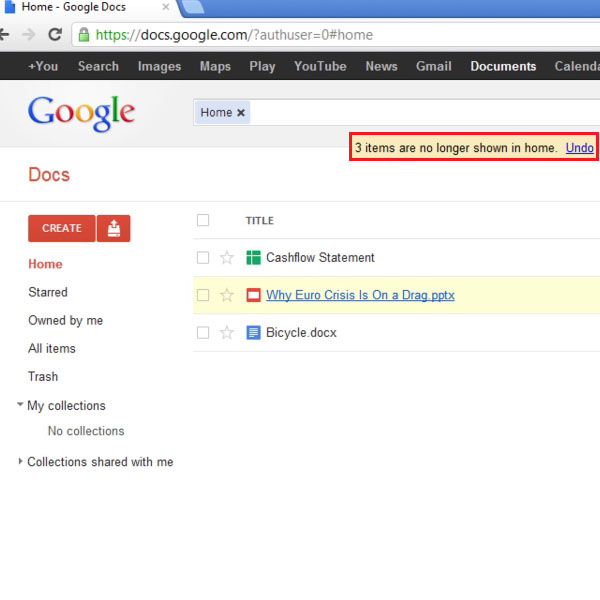Click Undo in the notification
Viewport: 600px width, 600px height.
[x=579, y=148]
